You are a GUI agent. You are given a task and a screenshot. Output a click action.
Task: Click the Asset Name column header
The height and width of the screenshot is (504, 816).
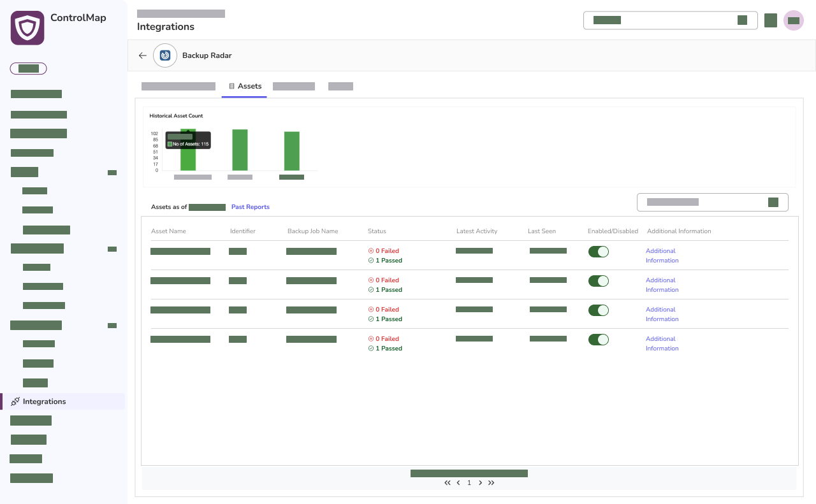168,231
